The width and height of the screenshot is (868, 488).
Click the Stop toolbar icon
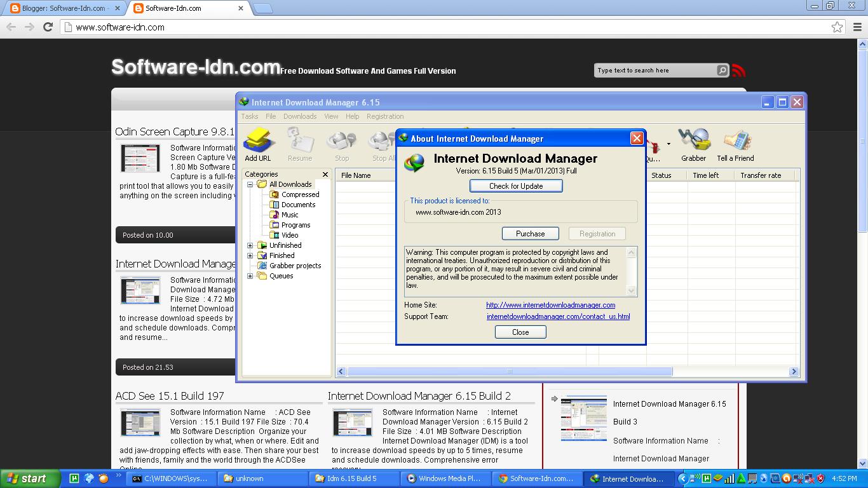coord(342,145)
